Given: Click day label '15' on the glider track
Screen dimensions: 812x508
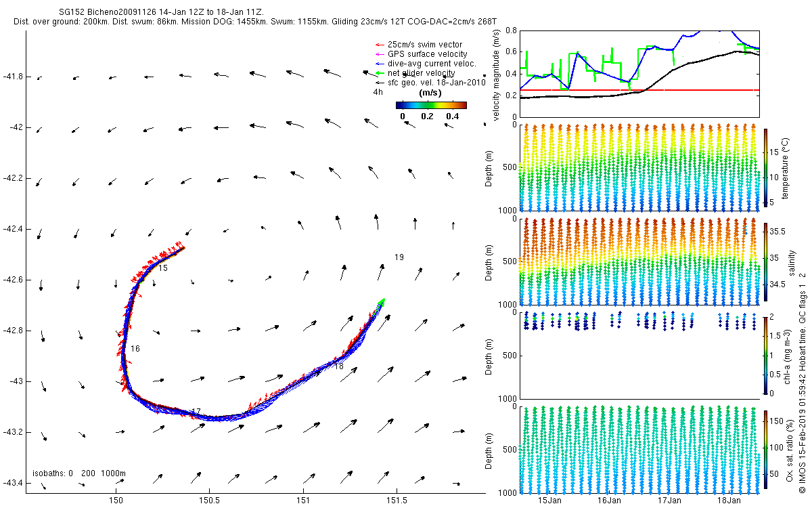Looking at the screenshot, I should coord(163,268).
